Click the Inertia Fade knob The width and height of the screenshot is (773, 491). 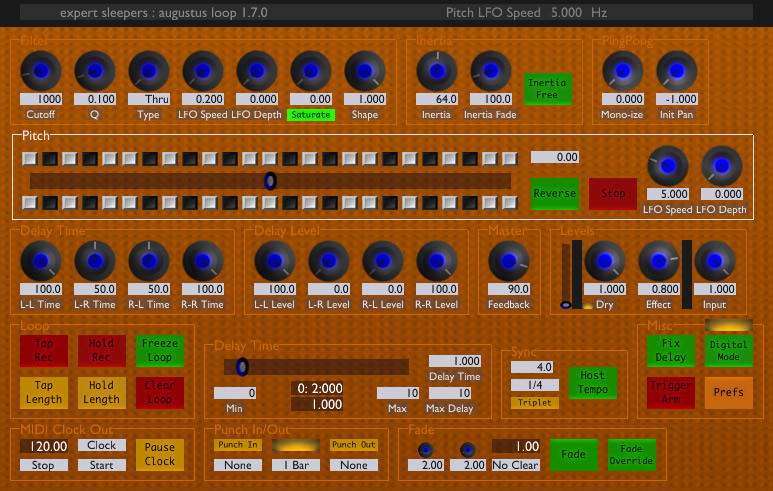pos(491,71)
